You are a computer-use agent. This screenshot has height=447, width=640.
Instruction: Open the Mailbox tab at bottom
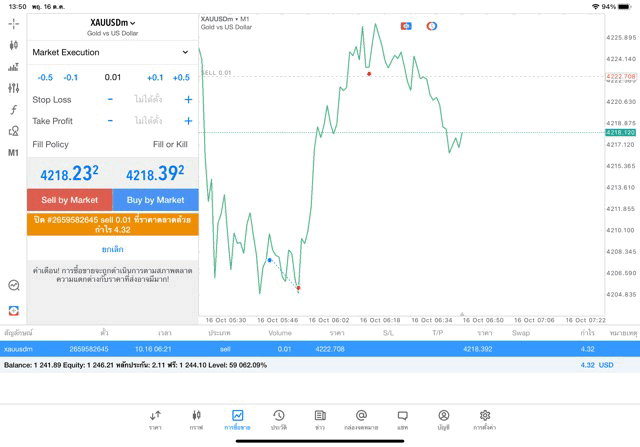[361, 419]
